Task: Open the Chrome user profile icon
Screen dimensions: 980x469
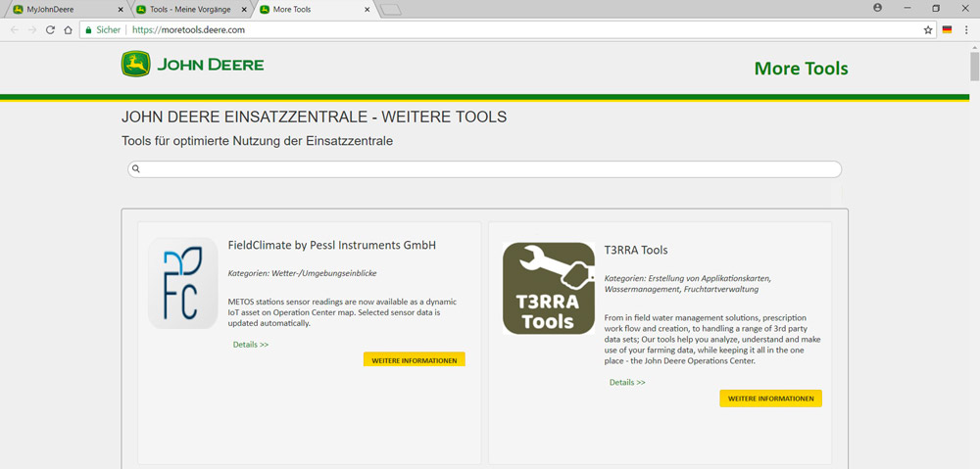Action: tap(877, 8)
